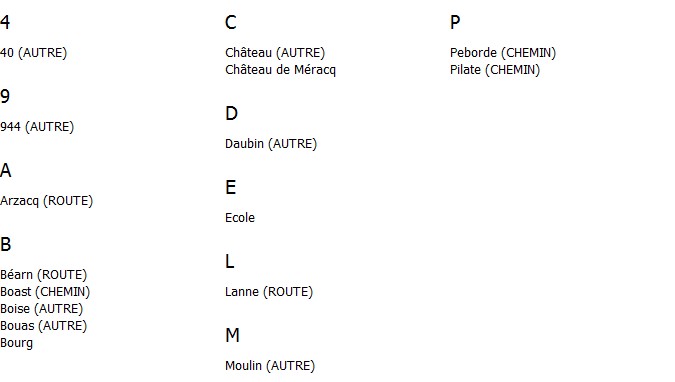Screen dimensions: 675x382
Task: Open Moulin (AUTRE) link
Action: coord(270,366)
